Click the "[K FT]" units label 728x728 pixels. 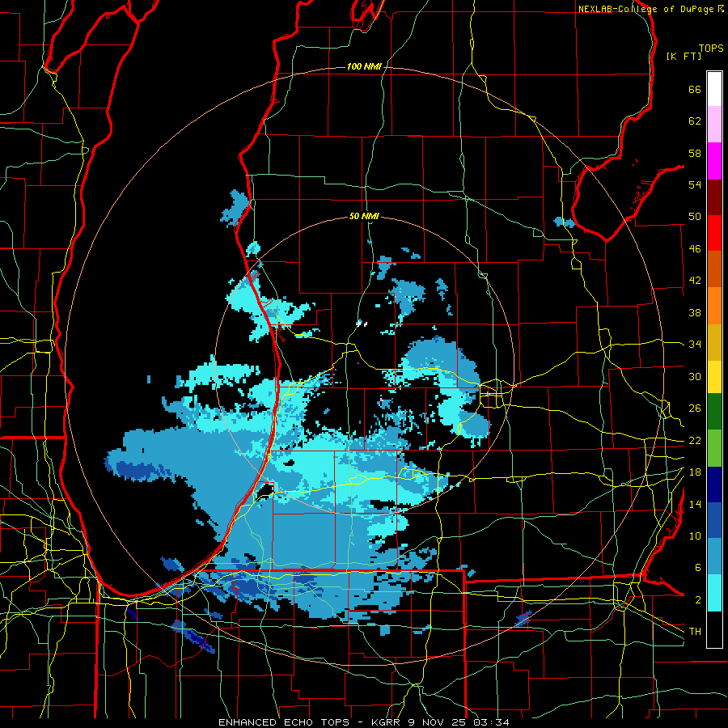click(x=684, y=56)
